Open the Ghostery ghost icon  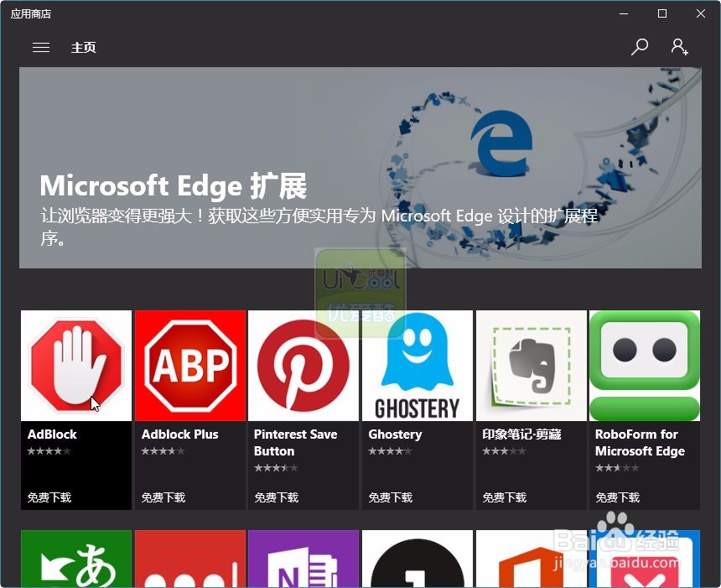tap(418, 366)
